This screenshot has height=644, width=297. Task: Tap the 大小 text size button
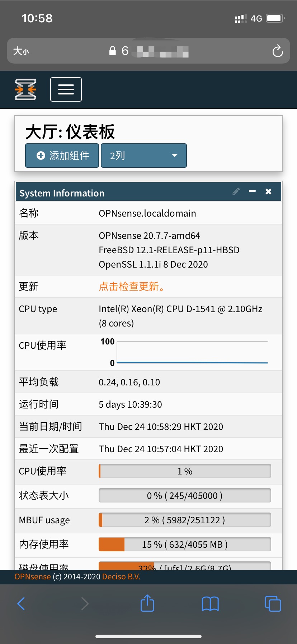(21, 51)
